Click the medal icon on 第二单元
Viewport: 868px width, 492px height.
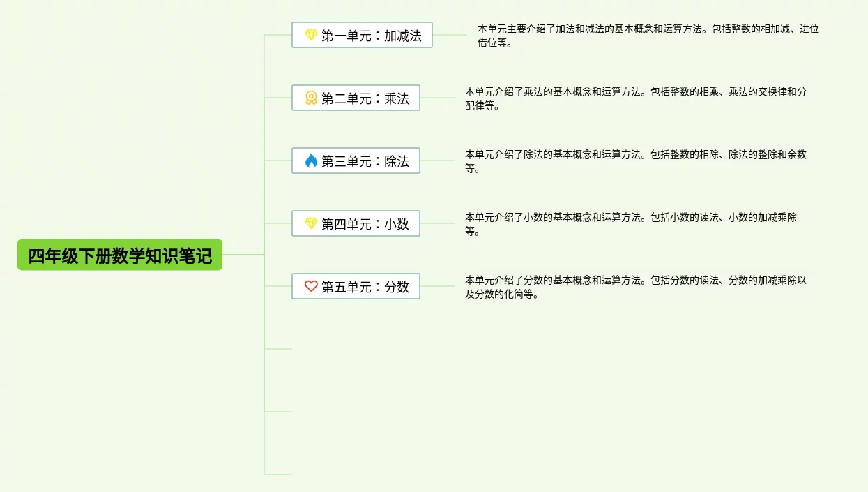pos(311,98)
